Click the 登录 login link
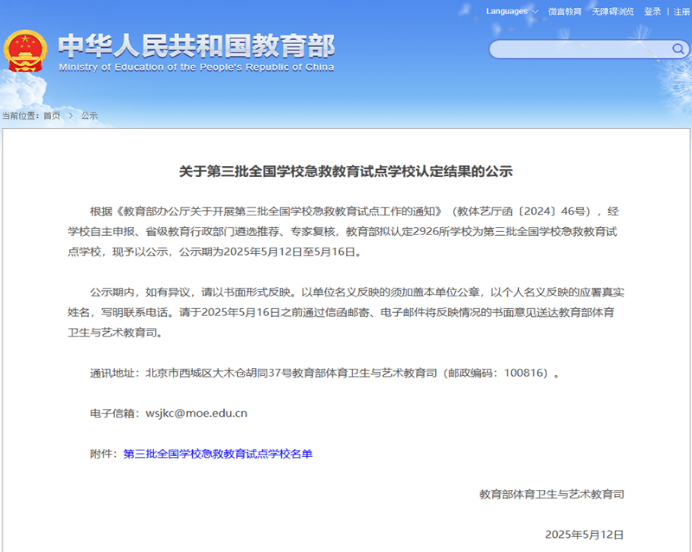The height and width of the screenshot is (552, 692). click(652, 11)
